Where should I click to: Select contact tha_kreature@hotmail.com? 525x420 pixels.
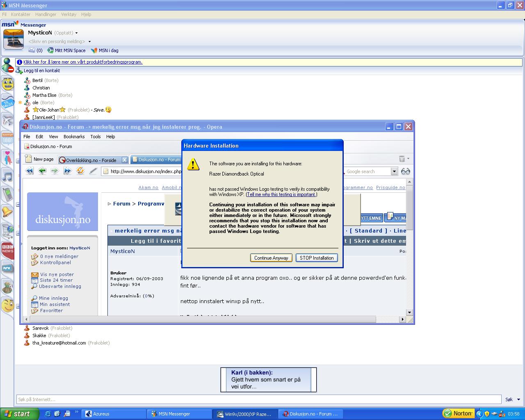tap(59, 343)
